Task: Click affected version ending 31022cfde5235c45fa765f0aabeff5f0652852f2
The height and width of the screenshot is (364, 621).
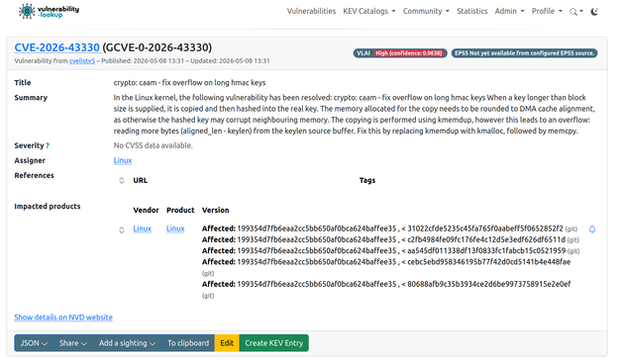Action: [x=389, y=228]
